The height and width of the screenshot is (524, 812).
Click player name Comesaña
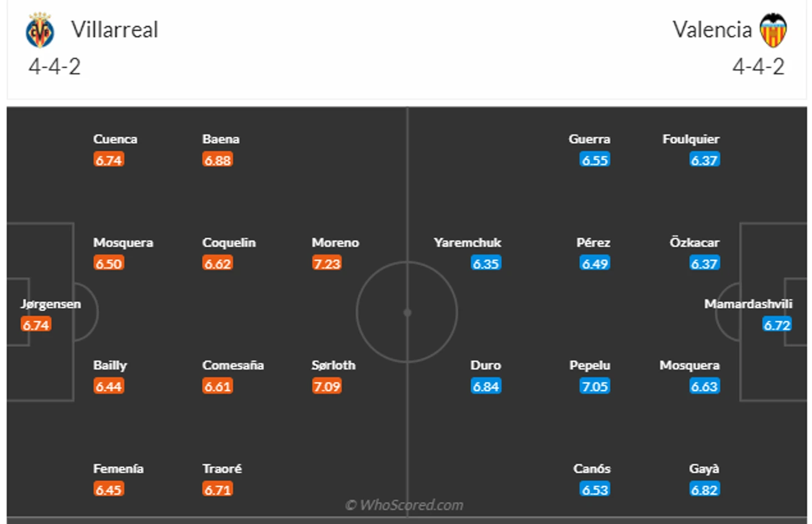233,365
